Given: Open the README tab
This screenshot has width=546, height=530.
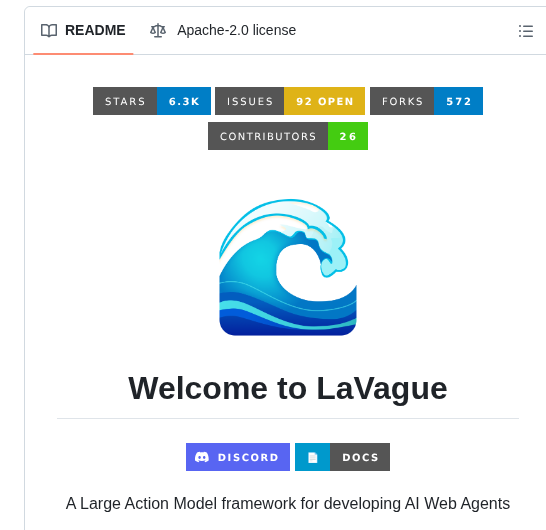Looking at the screenshot, I should tap(83, 31).
